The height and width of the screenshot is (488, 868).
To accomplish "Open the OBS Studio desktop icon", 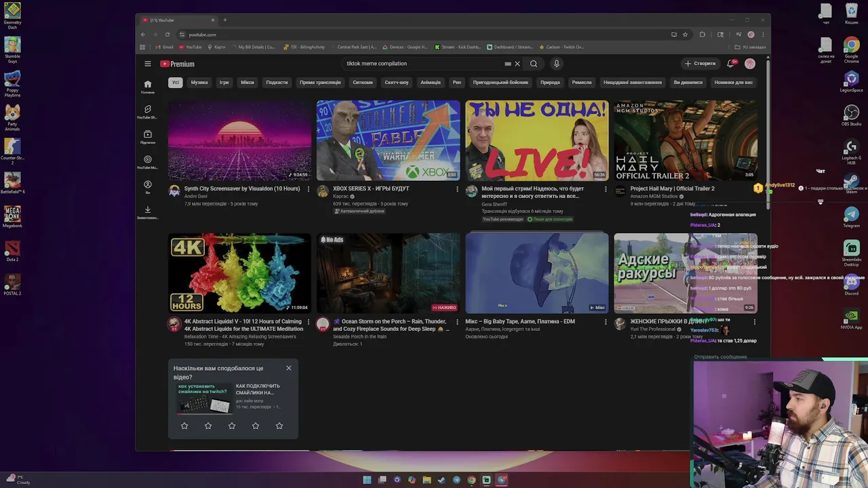I will click(x=851, y=115).
